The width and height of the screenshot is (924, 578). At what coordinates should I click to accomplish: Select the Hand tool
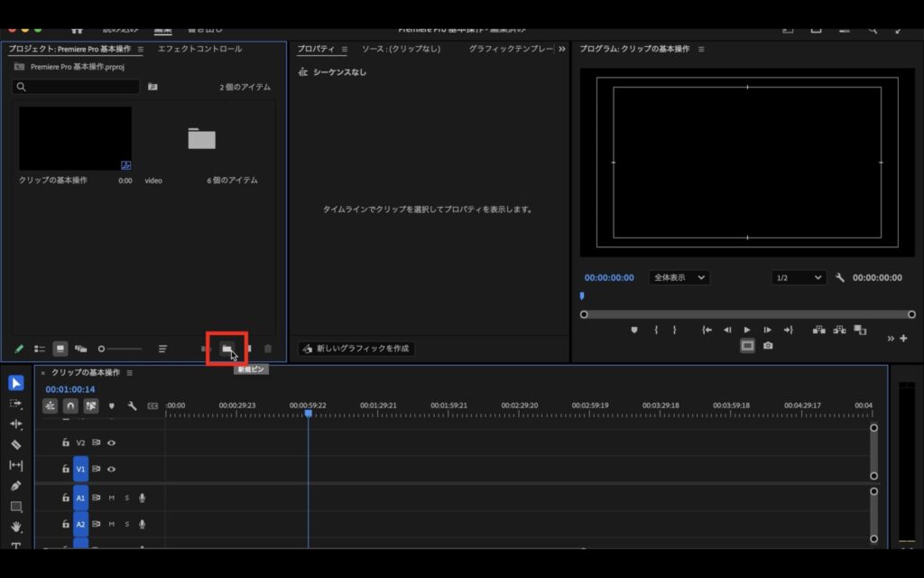(16, 527)
